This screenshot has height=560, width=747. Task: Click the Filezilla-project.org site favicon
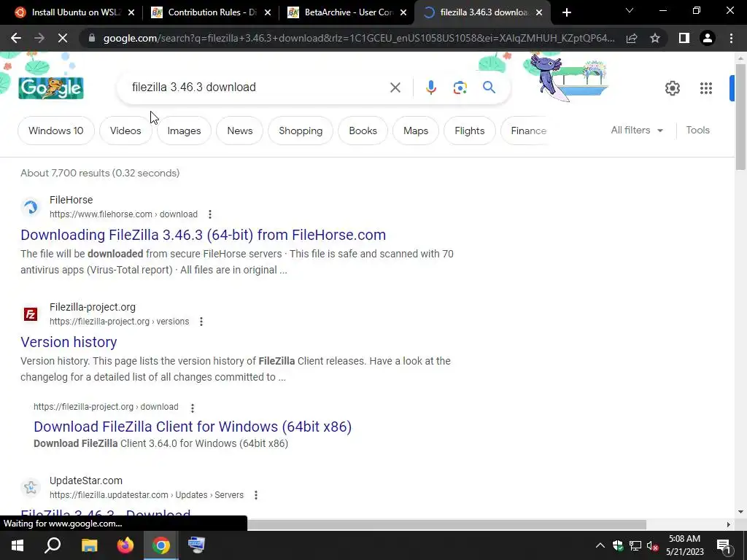point(31,314)
